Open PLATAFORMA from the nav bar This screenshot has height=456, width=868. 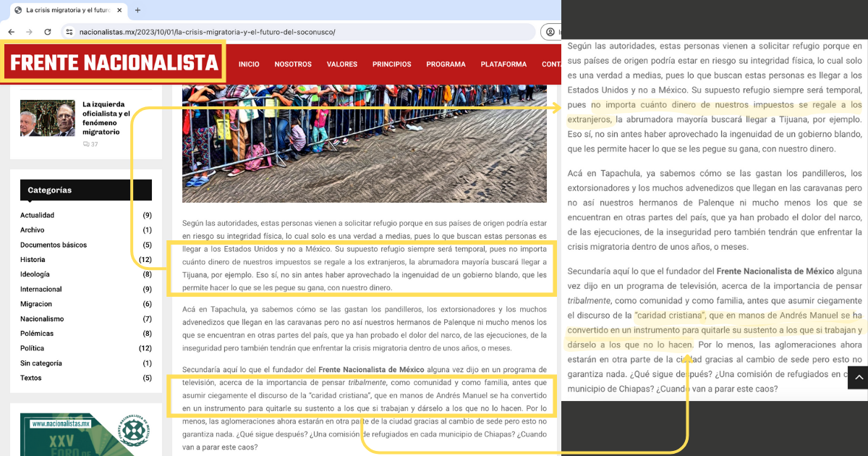point(503,64)
